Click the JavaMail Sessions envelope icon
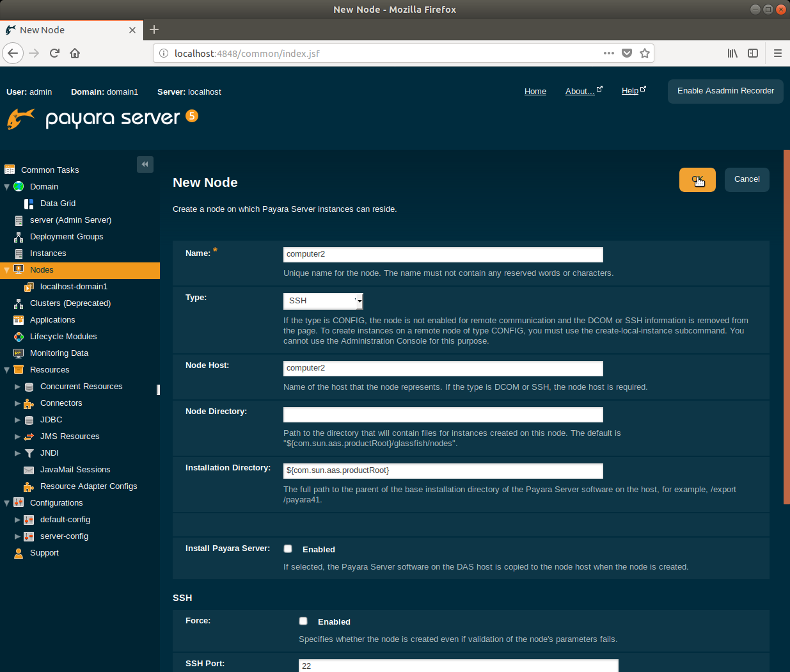The height and width of the screenshot is (672, 790). [29, 470]
